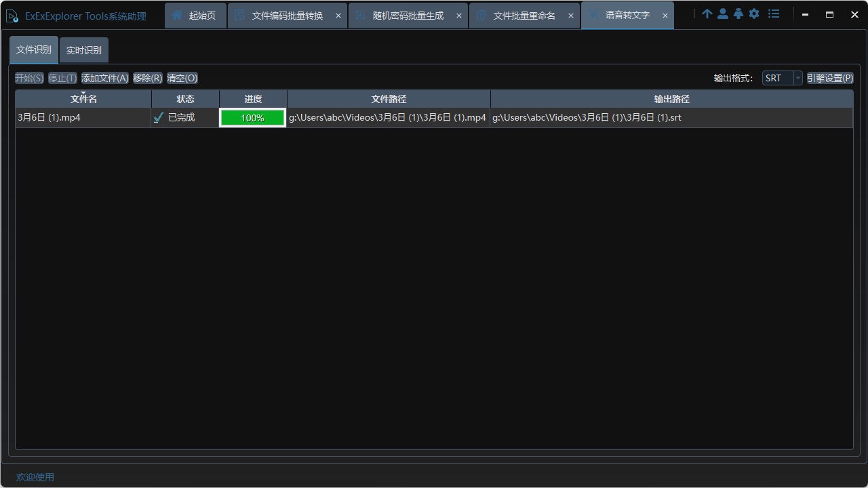Image resolution: width=868 pixels, height=488 pixels.
Task: Click the 添加文件(A) button
Action: tap(104, 77)
